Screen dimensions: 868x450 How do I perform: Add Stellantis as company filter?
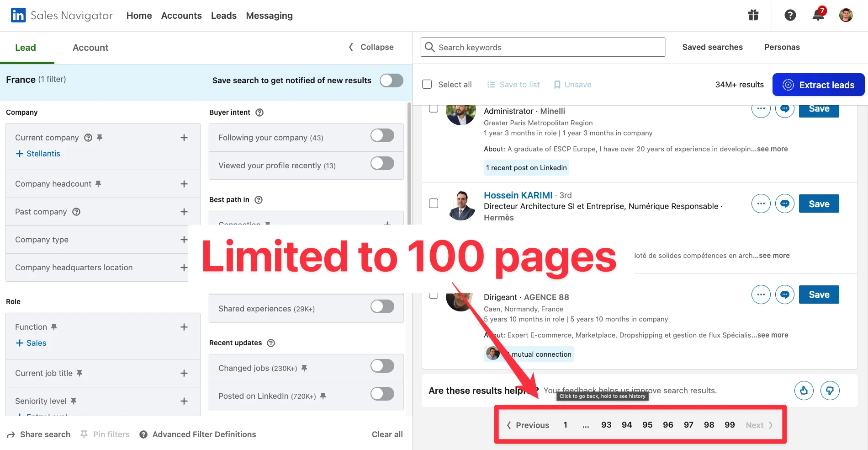pos(38,154)
